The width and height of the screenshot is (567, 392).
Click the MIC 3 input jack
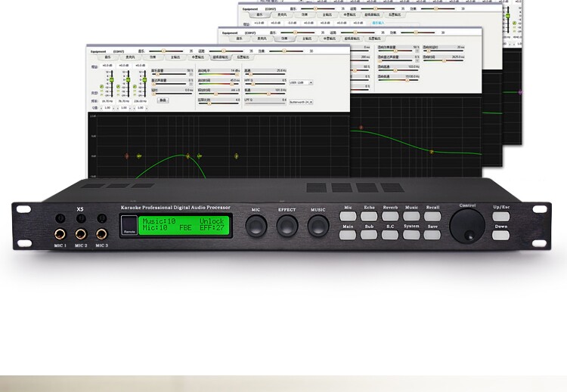tap(101, 234)
